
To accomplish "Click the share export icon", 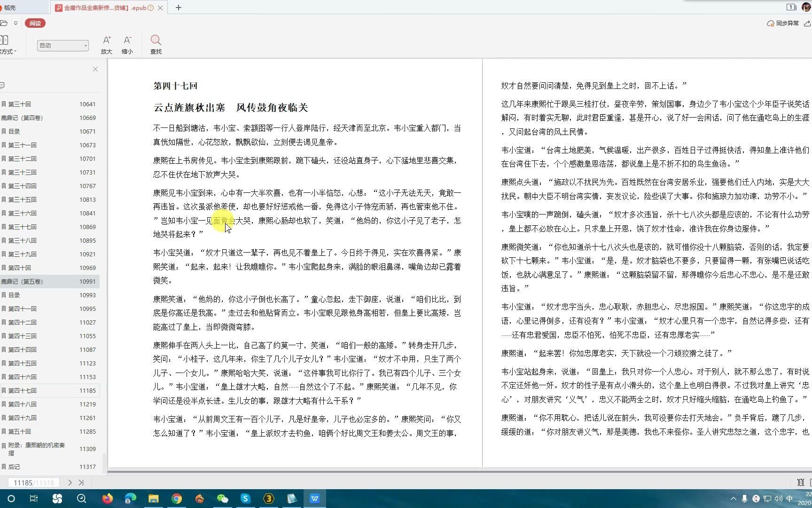I will (x=807, y=23).
